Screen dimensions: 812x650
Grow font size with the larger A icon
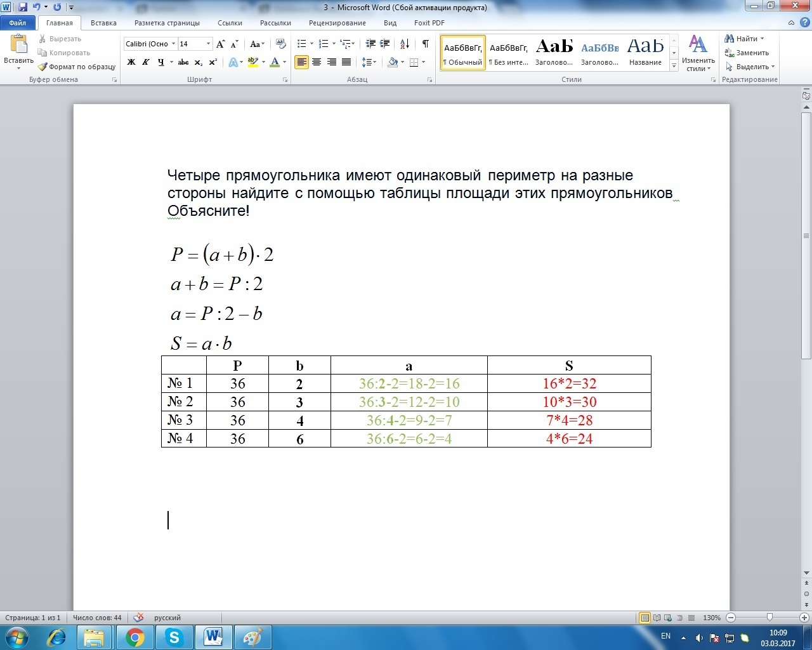220,44
